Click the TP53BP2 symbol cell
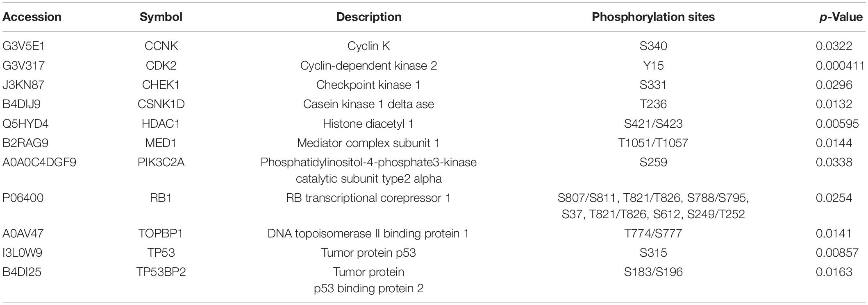Screen dimensions: 868x305 (x=161, y=272)
